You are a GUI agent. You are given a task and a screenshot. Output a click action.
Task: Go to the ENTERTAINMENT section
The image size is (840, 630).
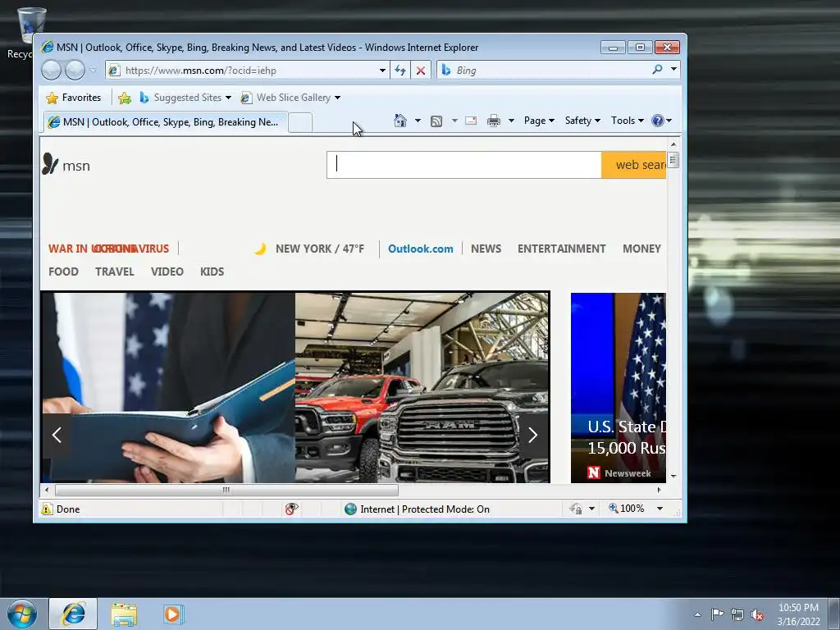(x=561, y=249)
